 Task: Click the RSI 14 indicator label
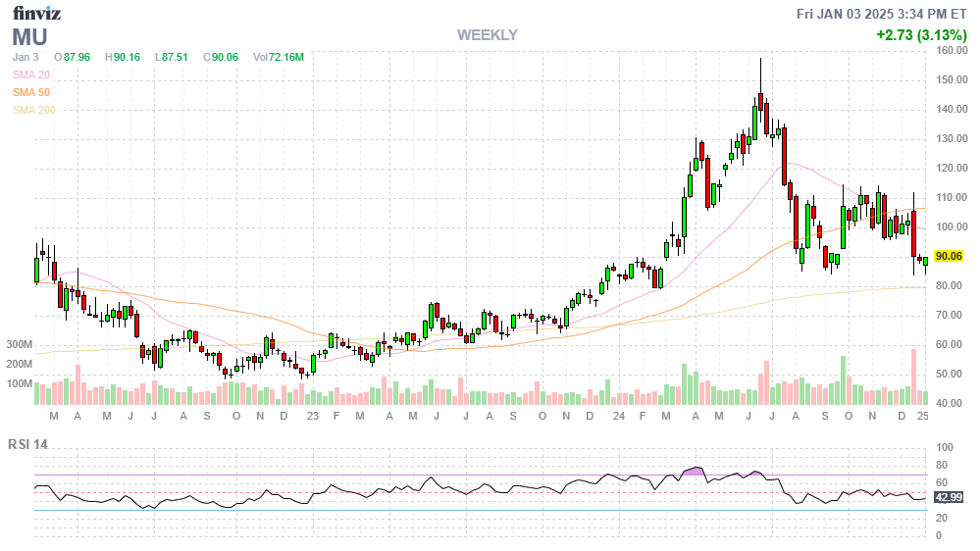[x=28, y=444]
